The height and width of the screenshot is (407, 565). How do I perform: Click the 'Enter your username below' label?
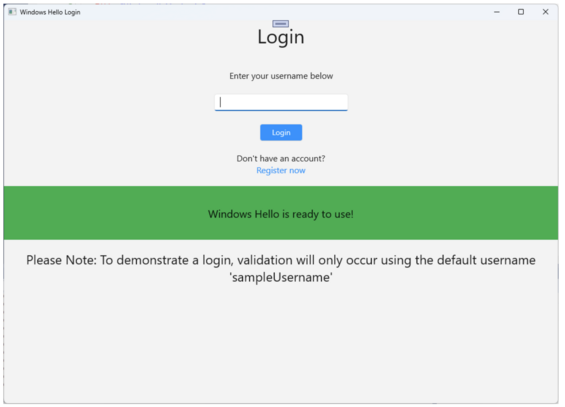point(281,76)
